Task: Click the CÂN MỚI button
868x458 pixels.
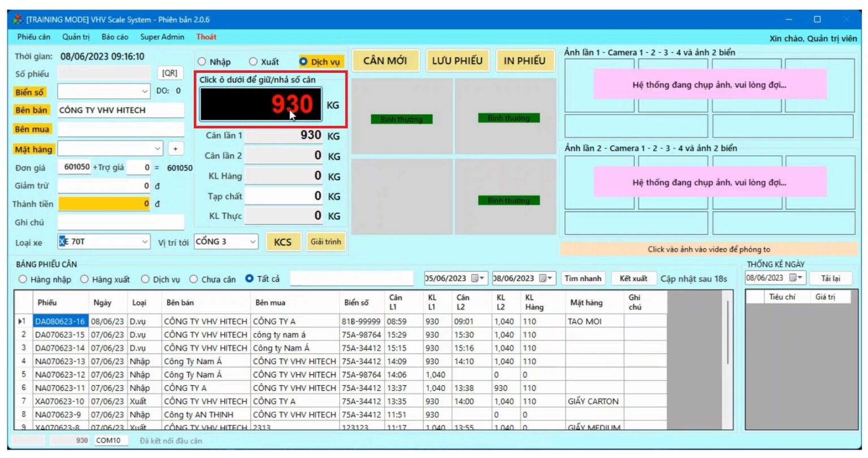Action: click(385, 60)
